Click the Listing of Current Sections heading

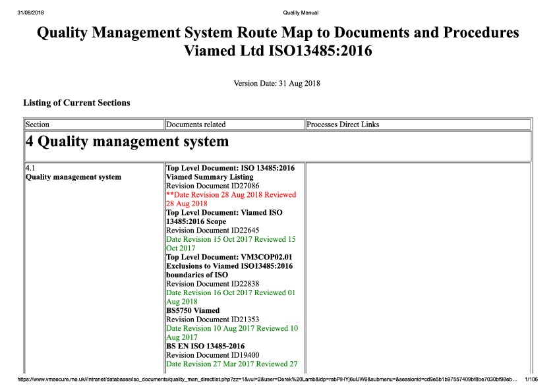pos(76,103)
